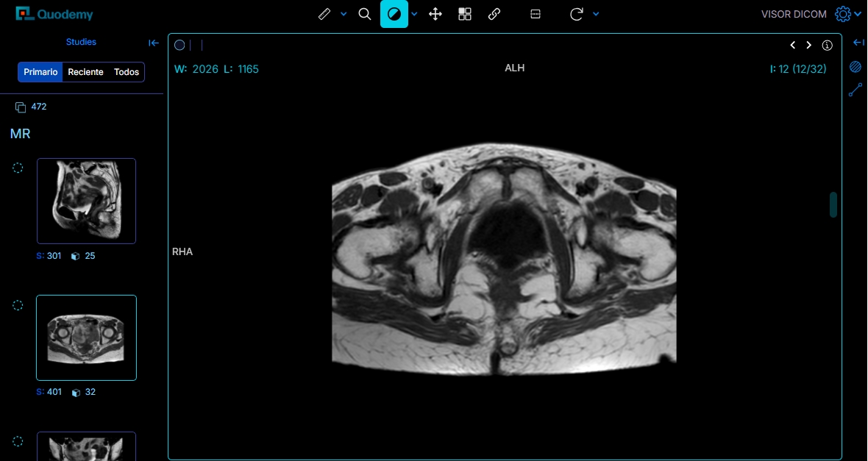Open the settings gear icon

842,14
